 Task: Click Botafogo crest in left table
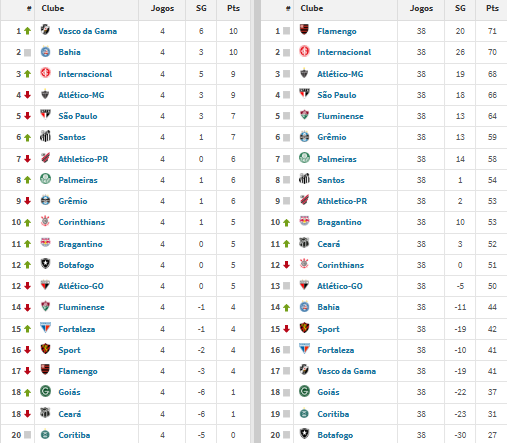[45, 264]
